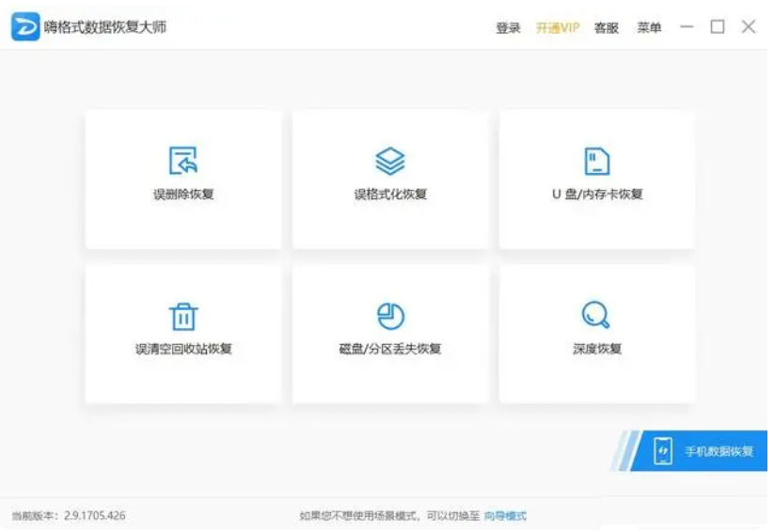Click the 手机数据恢复 button text
The width and height of the screenshot is (774, 532).
tap(719, 451)
